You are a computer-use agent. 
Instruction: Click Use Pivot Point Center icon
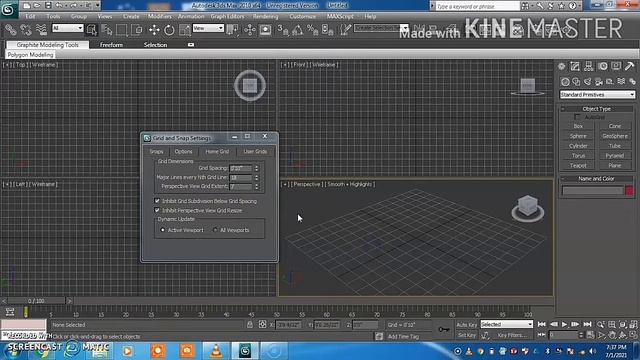(x=233, y=29)
